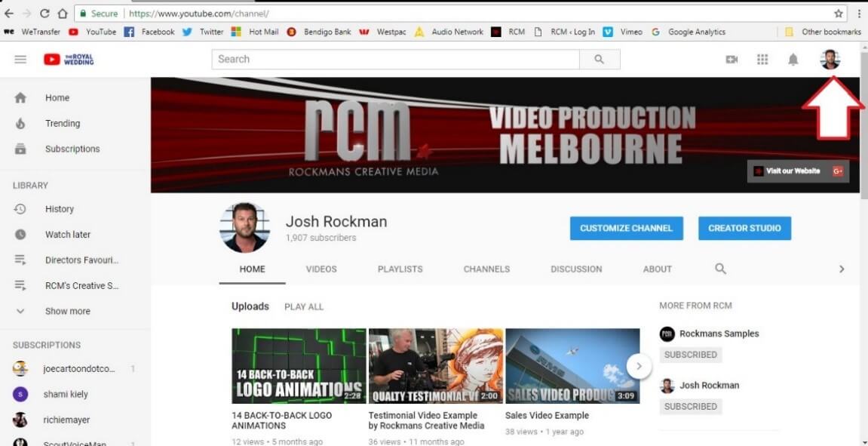Switch to DISCUSSION tab
Image resolution: width=868 pixels, height=446 pixels.
[576, 269]
